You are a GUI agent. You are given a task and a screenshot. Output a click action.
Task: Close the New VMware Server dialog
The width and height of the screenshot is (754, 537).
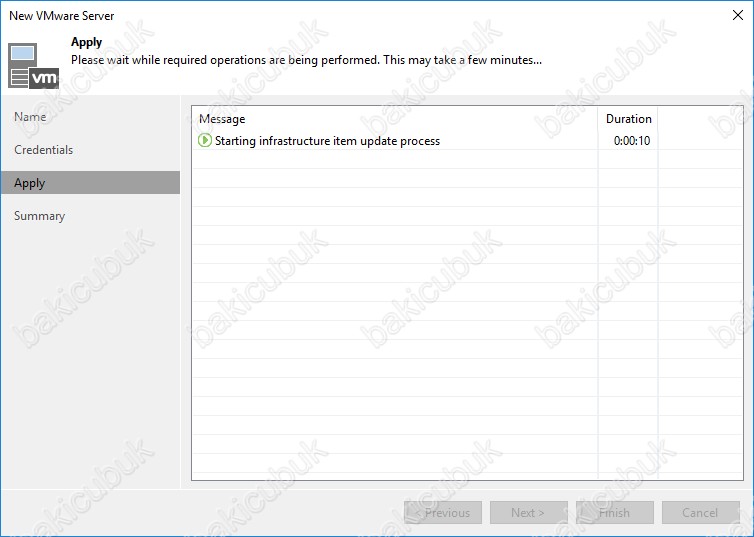[x=738, y=15]
